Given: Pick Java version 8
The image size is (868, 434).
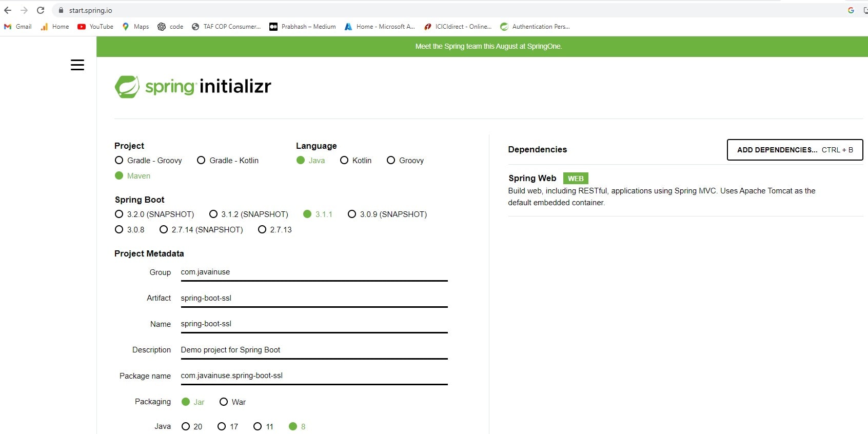Looking at the screenshot, I should pyautogui.click(x=297, y=427).
